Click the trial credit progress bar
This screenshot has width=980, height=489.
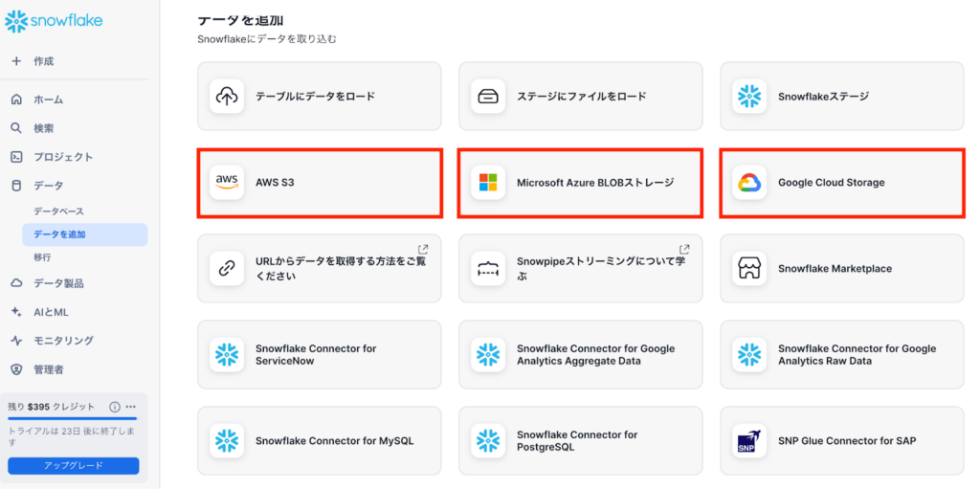pyautogui.click(x=74, y=419)
